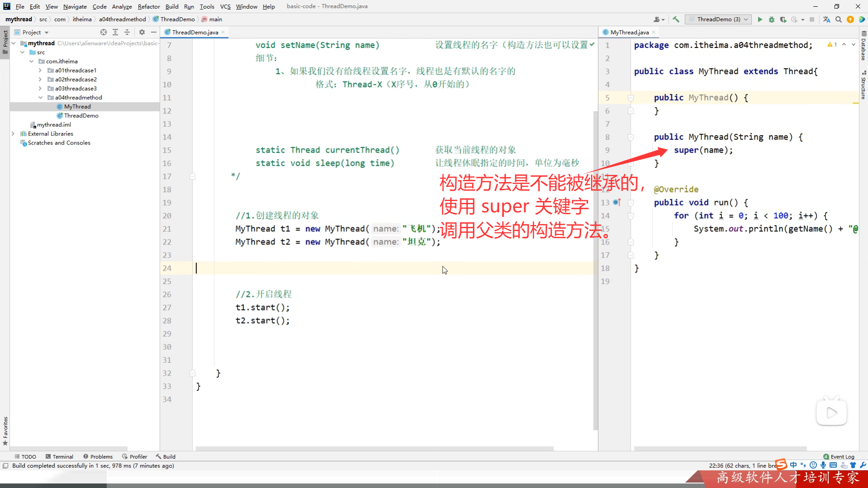The width and height of the screenshot is (868, 488).
Task: Run ThreadDemo with the green play icon
Action: tap(760, 19)
